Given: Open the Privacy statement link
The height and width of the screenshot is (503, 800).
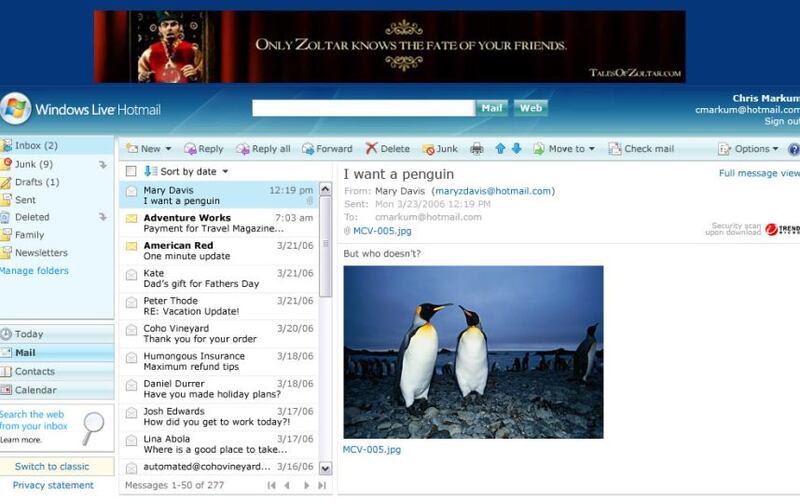Looking at the screenshot, I should pos(53,485).
